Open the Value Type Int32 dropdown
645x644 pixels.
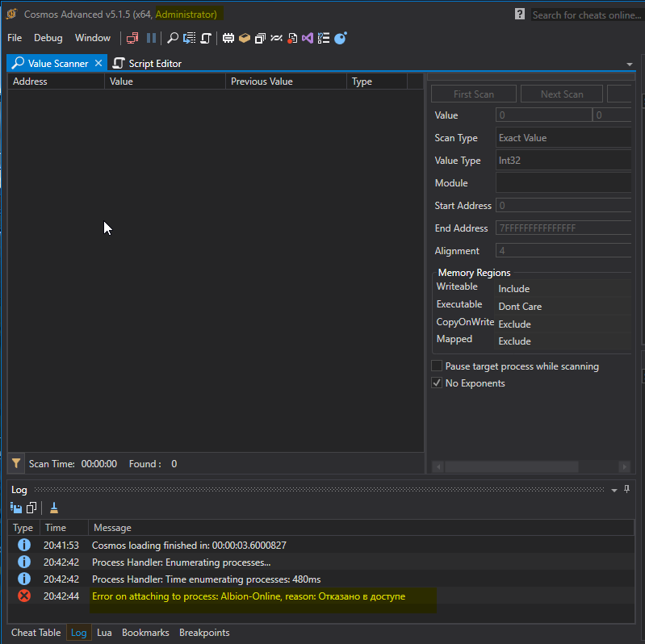pos(563,161)
